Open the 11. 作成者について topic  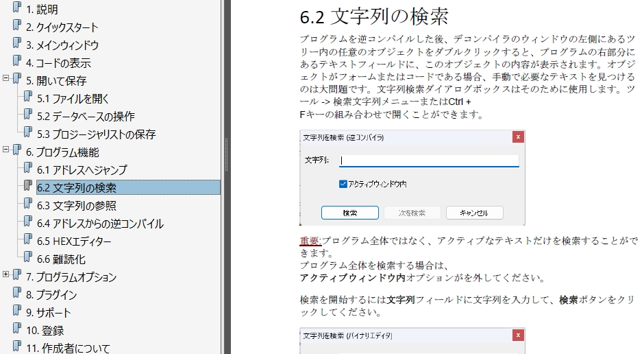point(69,349)
